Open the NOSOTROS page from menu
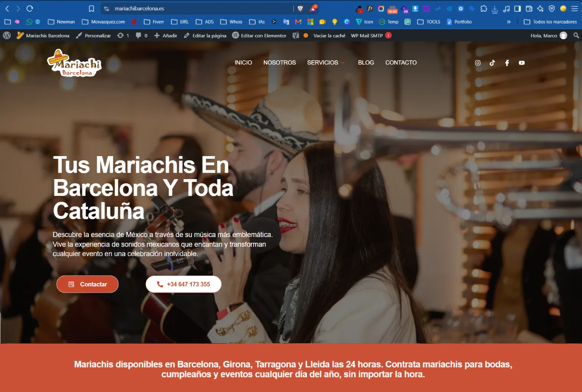 pos(280,63)
